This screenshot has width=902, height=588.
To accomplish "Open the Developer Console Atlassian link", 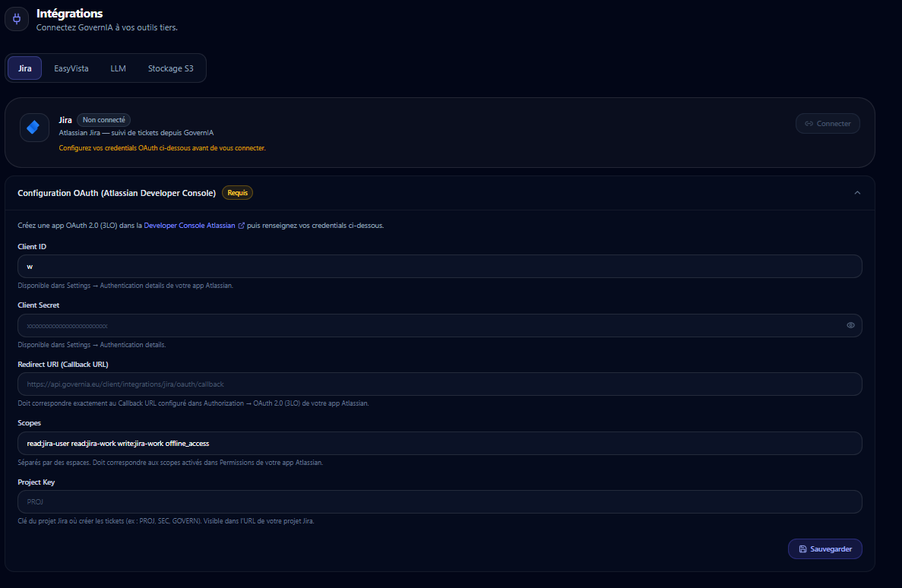I will 189,226.
